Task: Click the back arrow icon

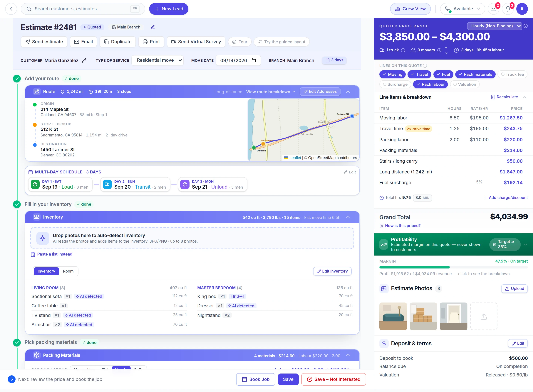Action: pyautogui.click(x=11, y=9)
